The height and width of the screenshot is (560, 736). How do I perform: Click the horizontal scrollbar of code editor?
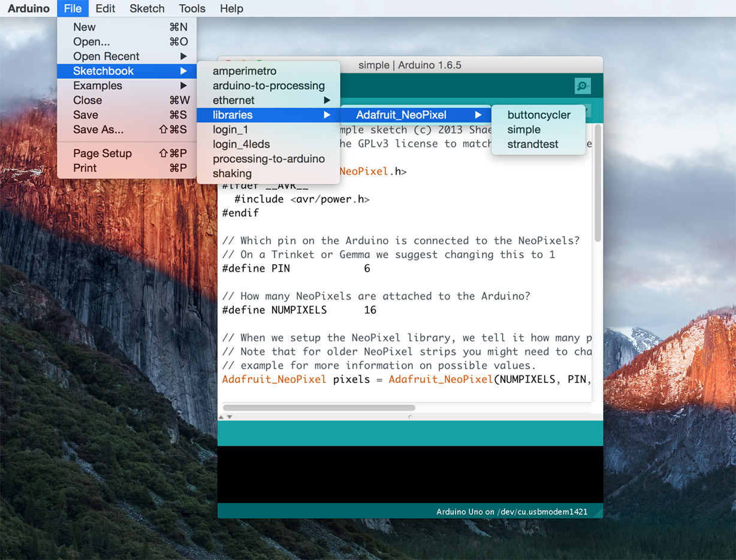point(319,408)
